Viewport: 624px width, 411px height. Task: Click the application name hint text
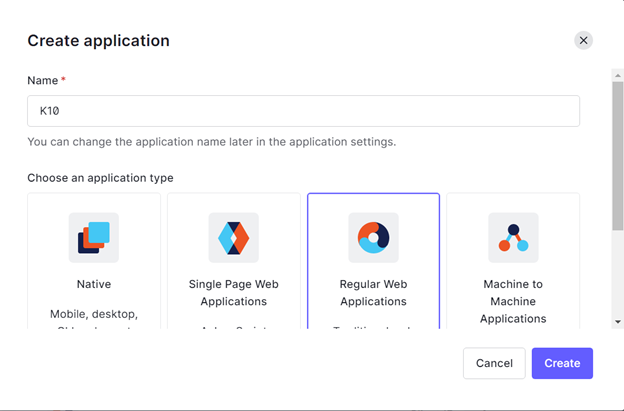[x=212, y=142]
